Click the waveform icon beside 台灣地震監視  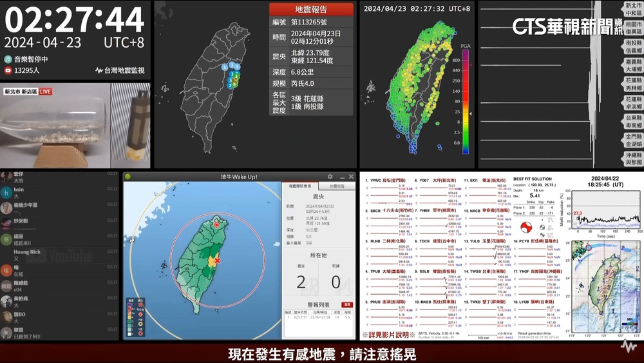[x=99, y=70]
